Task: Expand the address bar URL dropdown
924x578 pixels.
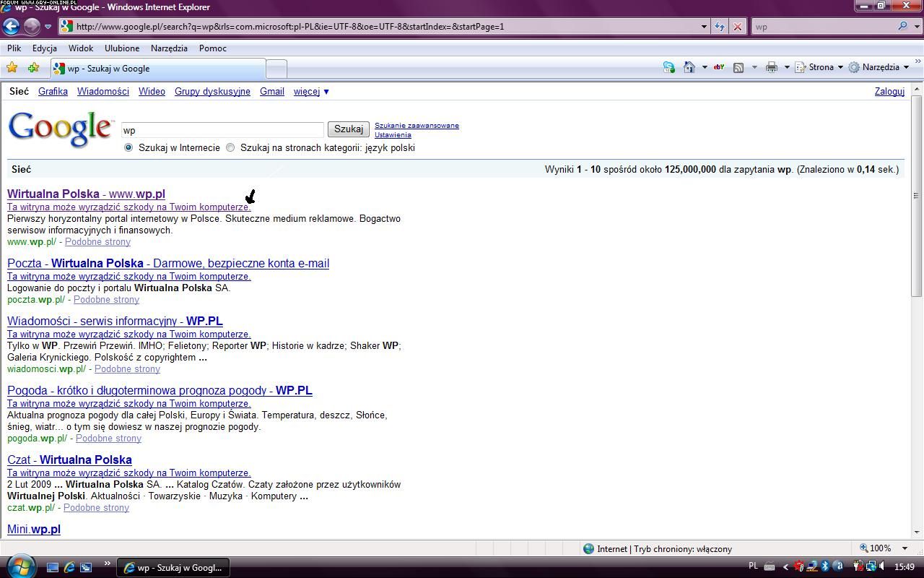Action: [x=705, y=27]
